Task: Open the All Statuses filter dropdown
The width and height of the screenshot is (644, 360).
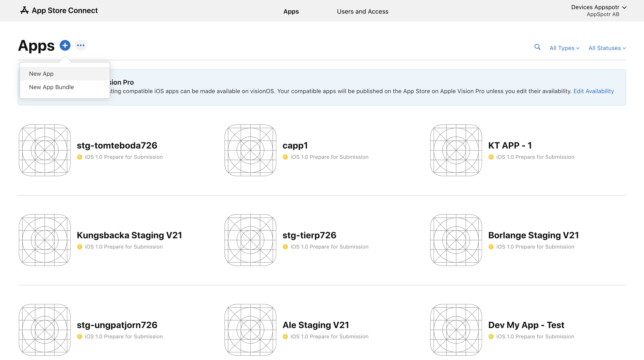Action: click(607, 48)
